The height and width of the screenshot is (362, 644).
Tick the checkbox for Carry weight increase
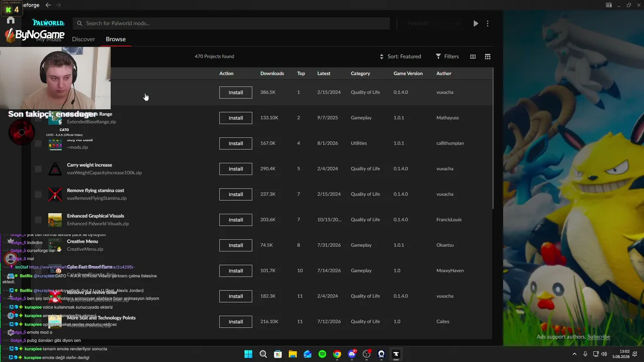click(38, 169)
